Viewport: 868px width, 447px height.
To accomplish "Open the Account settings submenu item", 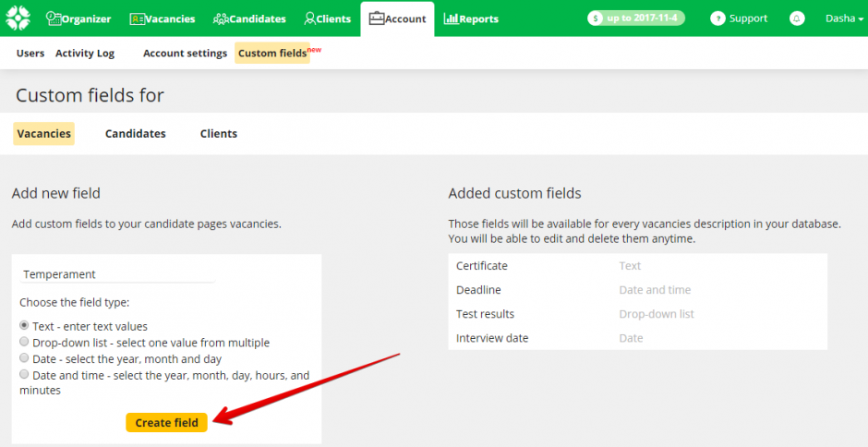I will tap(185, 54).
